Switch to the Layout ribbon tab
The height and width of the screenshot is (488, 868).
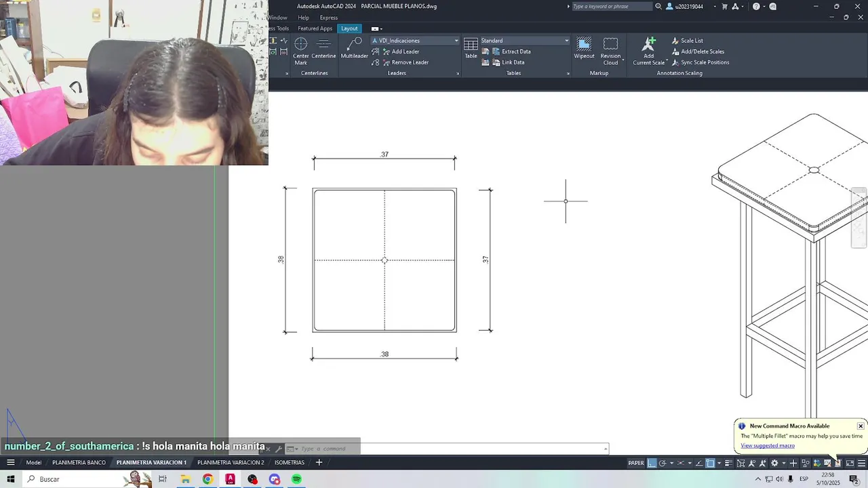(349, 28)
